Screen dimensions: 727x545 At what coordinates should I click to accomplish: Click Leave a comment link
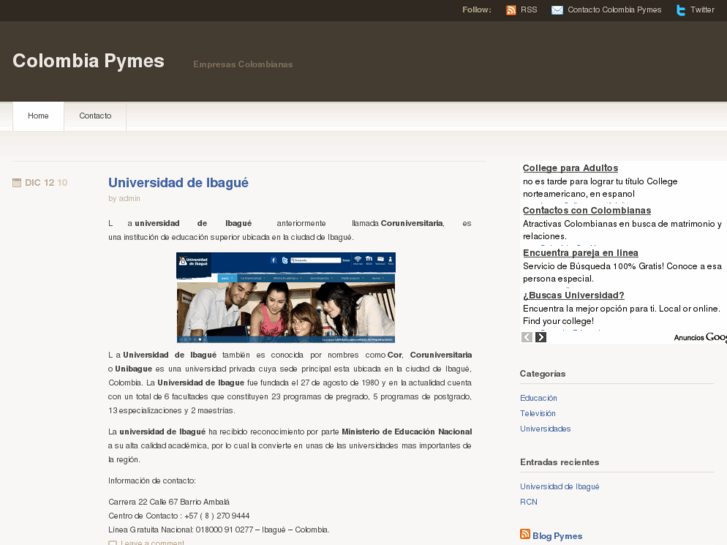coord(153,543)
